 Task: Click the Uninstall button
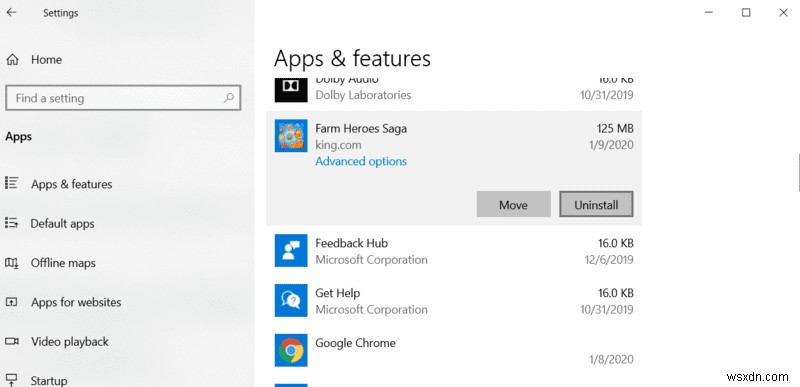pos(596,204)
